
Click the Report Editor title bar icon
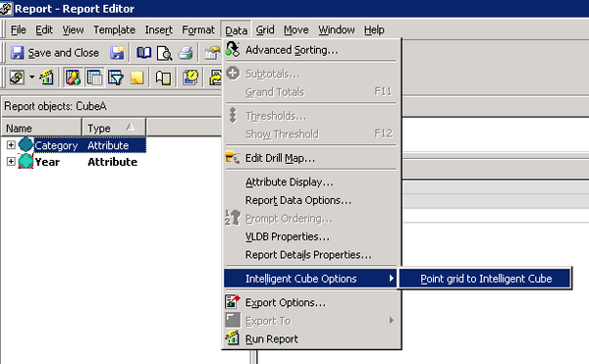point(6,8)
